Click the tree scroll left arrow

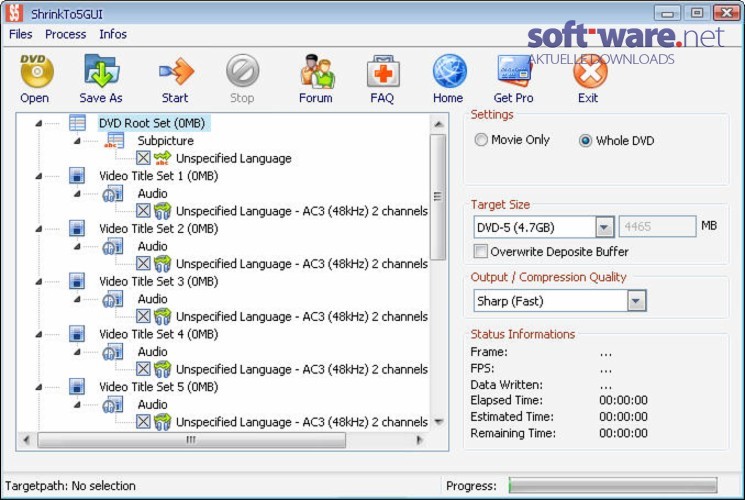tap(27, 440)
